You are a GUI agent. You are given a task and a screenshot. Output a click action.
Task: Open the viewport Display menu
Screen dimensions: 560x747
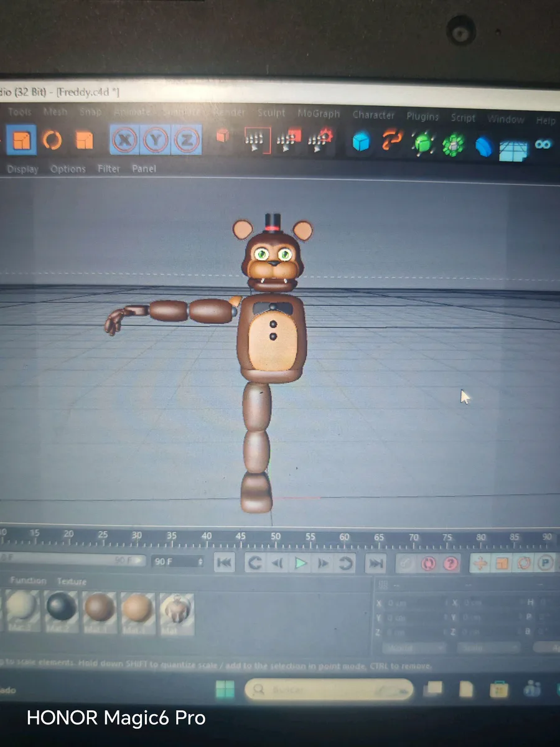tap(22, 169)
